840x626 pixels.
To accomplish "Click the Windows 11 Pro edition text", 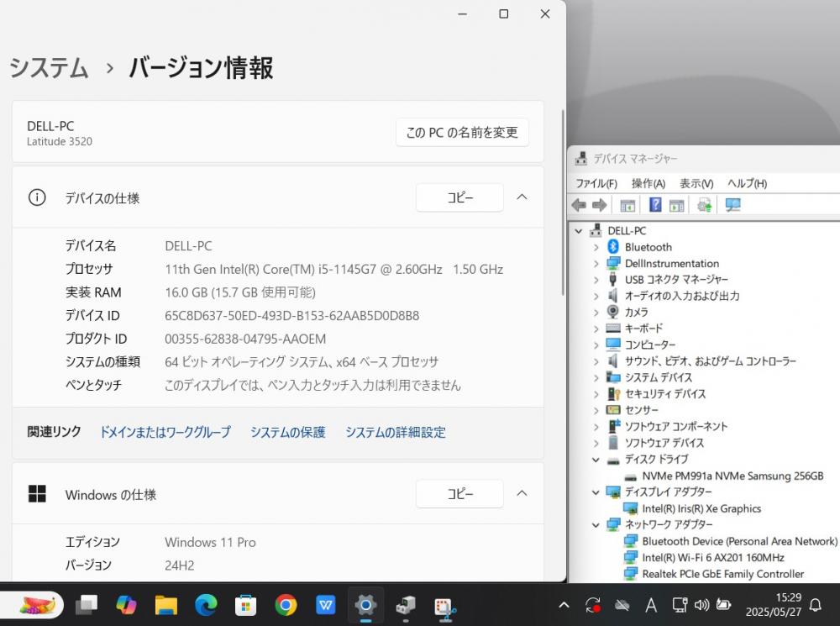I will (210, 542).
